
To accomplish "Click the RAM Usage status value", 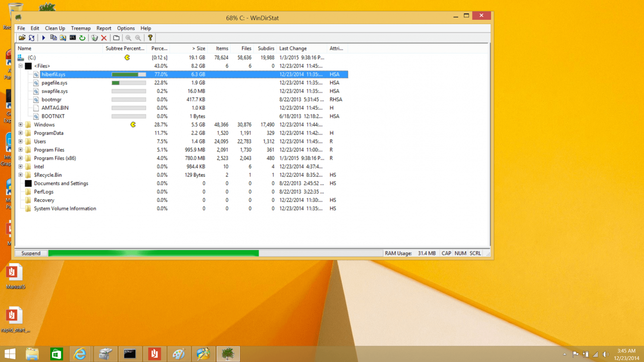I will click(x=427, y=253).
